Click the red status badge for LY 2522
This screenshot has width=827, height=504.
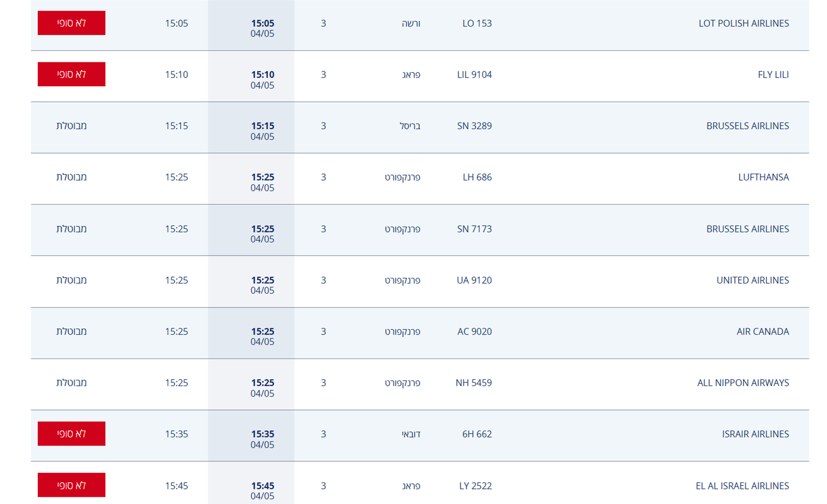point(71,485)
